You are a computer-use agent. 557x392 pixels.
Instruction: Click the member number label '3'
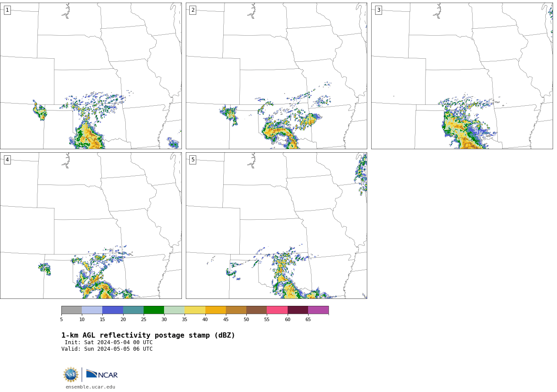[379, 10]
